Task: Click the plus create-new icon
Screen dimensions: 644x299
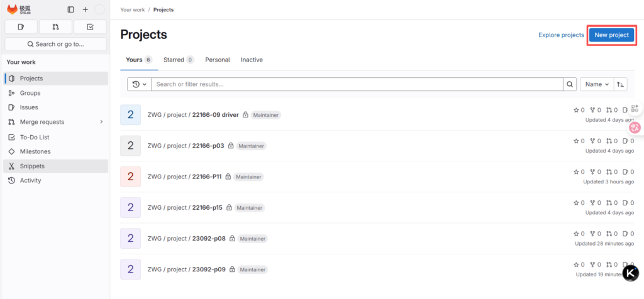Action: (x=85, y=9)
